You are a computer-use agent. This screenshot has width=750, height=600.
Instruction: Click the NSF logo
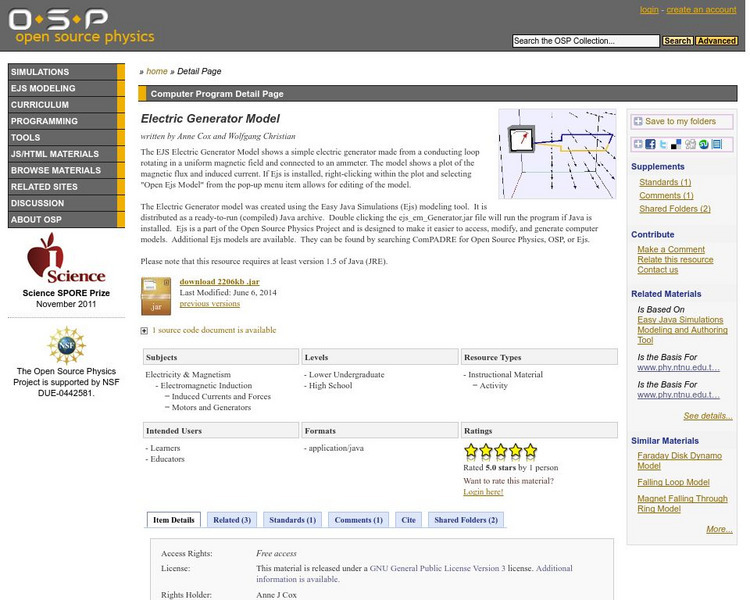tap(66, 345)
